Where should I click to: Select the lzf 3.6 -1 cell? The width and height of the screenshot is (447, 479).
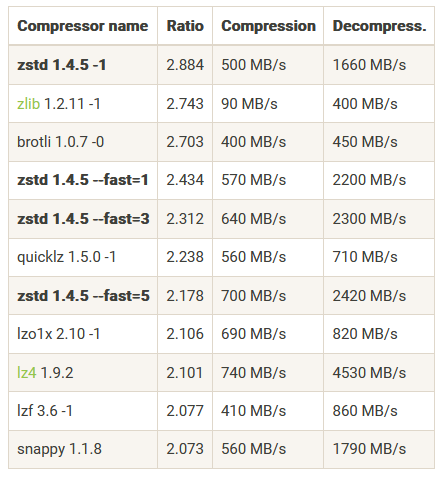(x=83, y=411)
